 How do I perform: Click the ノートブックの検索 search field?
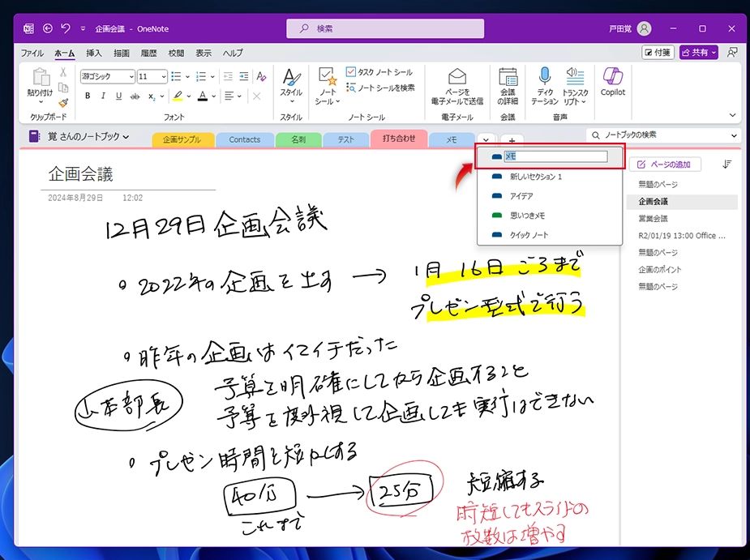point(662,135)
